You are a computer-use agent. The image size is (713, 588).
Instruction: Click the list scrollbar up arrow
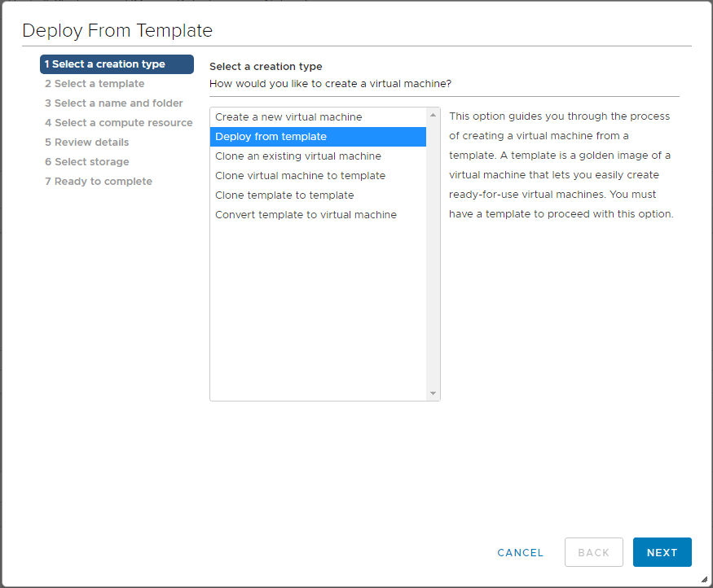point(434,116)
